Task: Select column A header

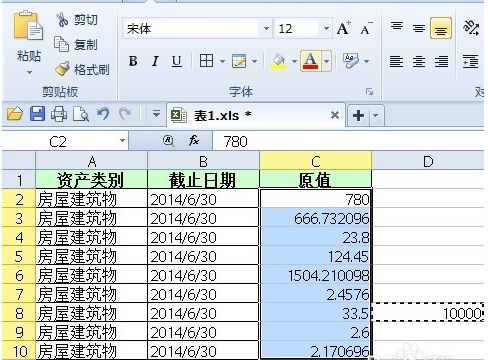Action: click(x=92, y=162)
